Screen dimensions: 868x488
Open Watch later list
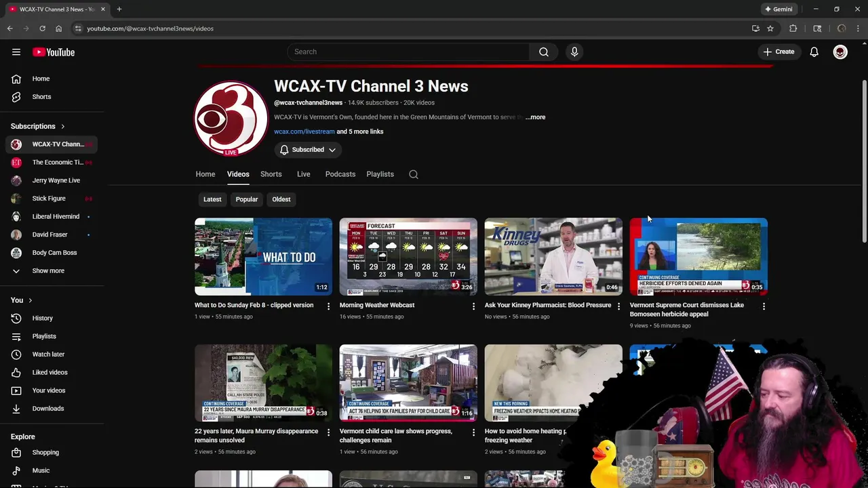pyautogui.click(x=52, y=354)
